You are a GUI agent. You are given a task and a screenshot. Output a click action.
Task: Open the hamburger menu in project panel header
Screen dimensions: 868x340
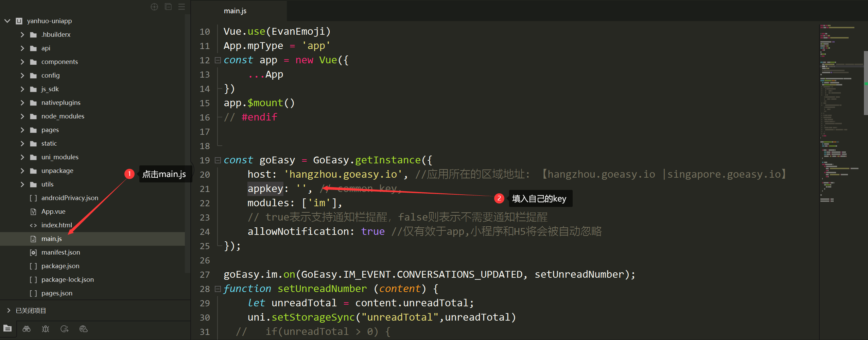tap(182, 7)
